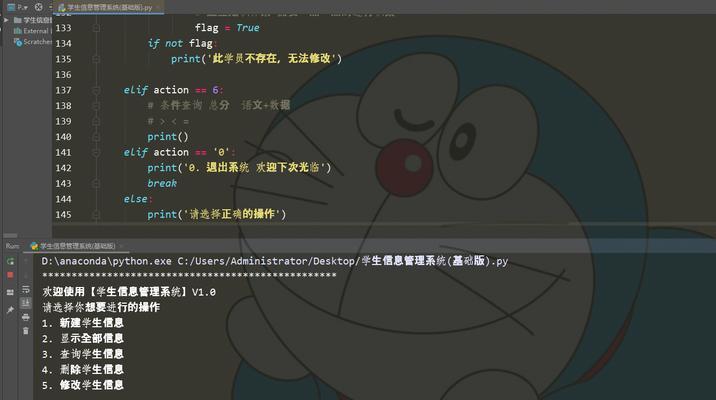
Task: Restore layout icon in Run toolbar
Action: pos(10,293)
